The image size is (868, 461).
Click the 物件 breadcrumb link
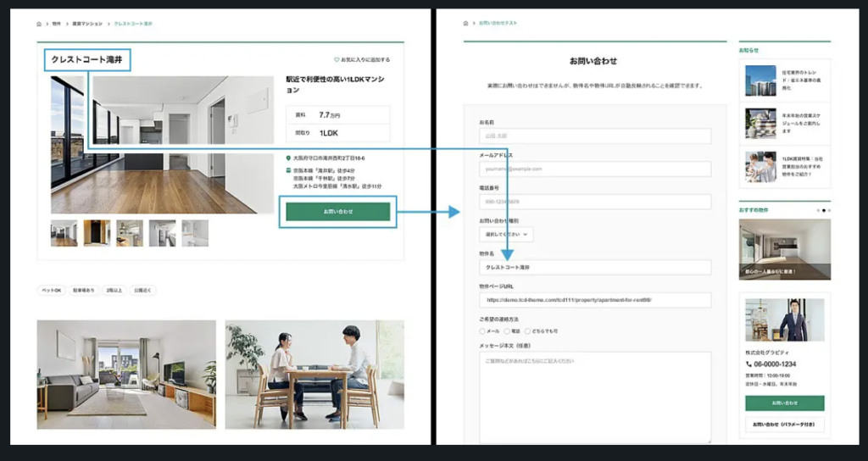tap(57, 24)
